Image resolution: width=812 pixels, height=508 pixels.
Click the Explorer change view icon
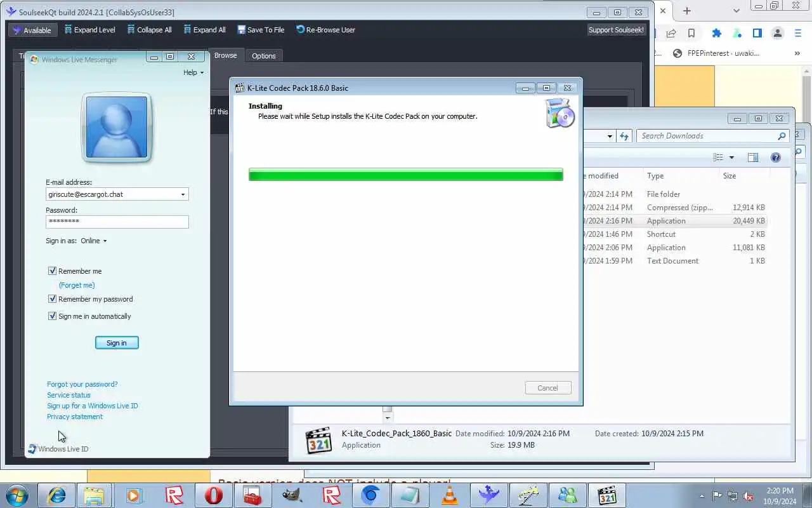pyautogui.click(x=718, y=157)
